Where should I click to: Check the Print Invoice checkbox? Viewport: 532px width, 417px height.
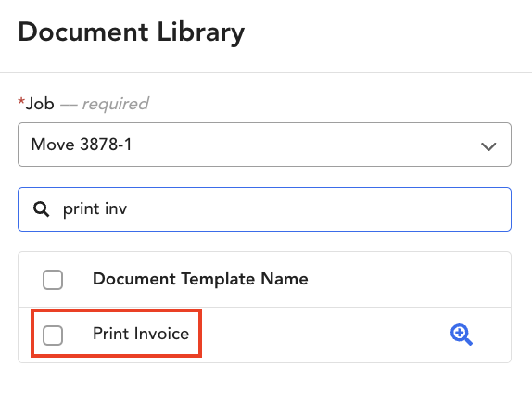[53, 335]
